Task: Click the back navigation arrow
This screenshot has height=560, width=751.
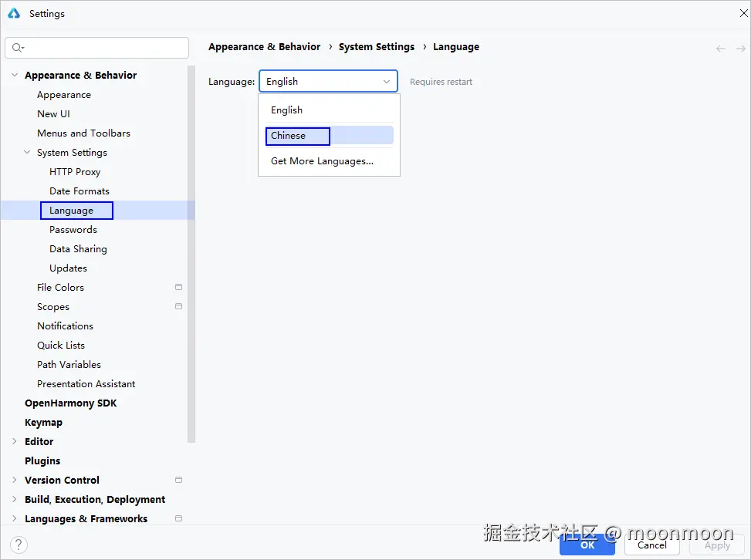Action: coord(721,49)
